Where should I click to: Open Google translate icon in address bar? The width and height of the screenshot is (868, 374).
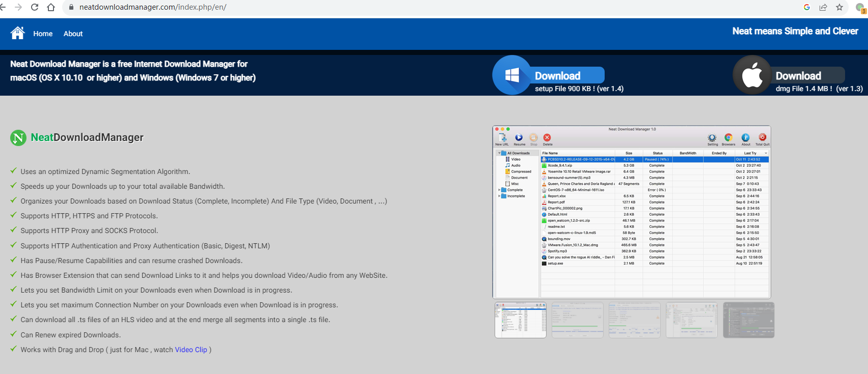click(807, 7)
